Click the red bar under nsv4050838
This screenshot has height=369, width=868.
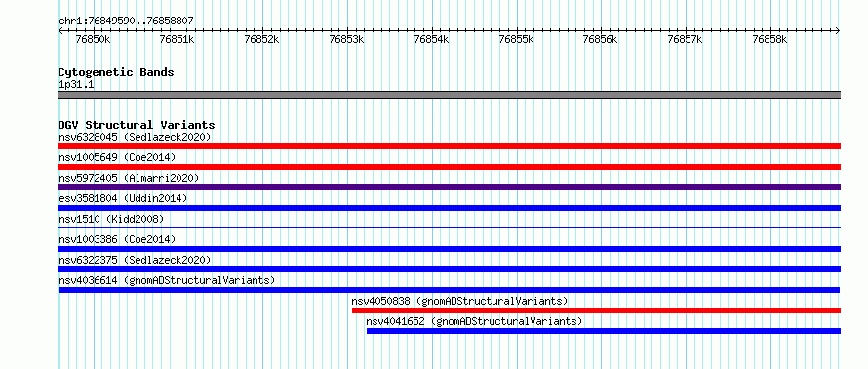click(x=596, y=310)
